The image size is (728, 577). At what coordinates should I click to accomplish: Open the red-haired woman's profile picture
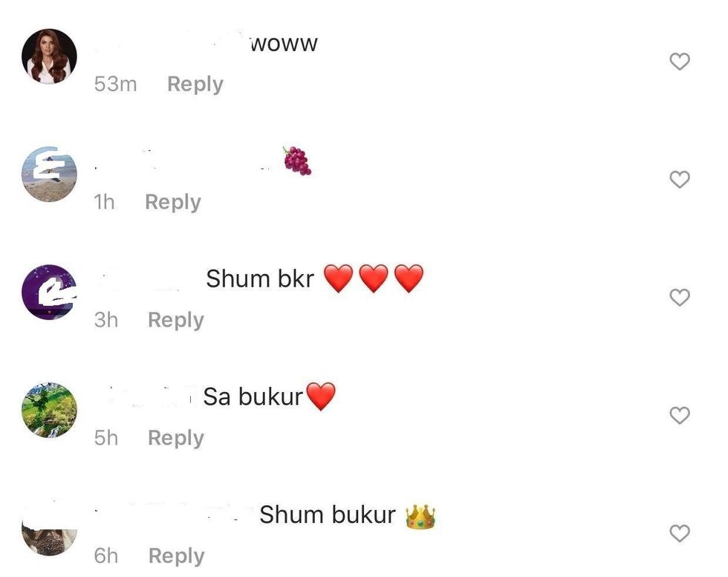click(x=49, y=56)
